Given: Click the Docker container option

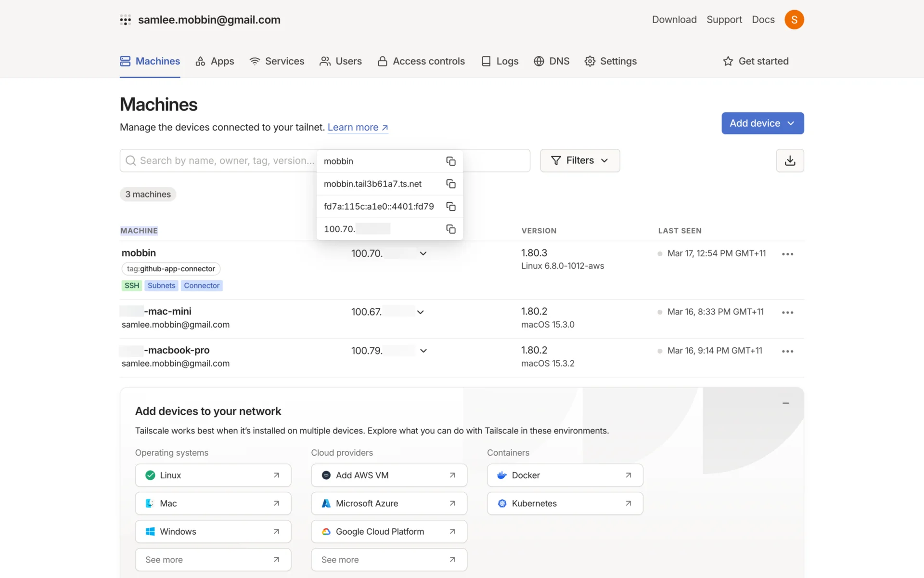Looking at the screenshot, I should click(x=565, y=475).
